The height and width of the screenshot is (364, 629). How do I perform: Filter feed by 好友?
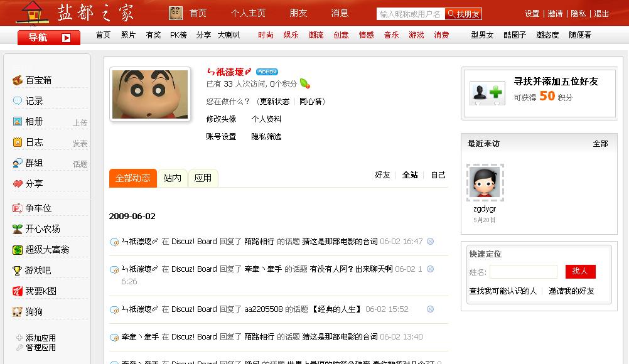point(382,175)
